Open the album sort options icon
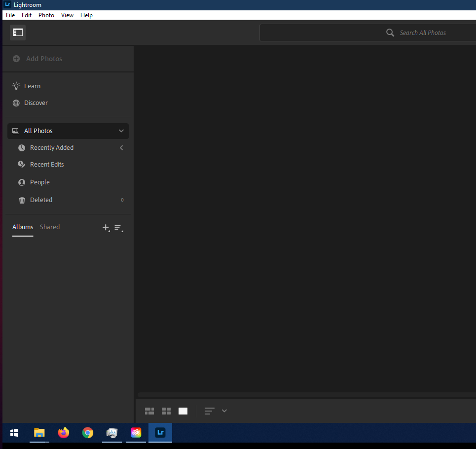Screen dimensions: 476x449 (118, 228)
